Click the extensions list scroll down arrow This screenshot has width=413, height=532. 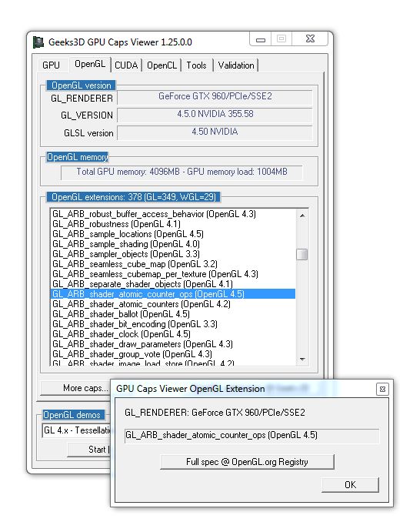point(302,360)
